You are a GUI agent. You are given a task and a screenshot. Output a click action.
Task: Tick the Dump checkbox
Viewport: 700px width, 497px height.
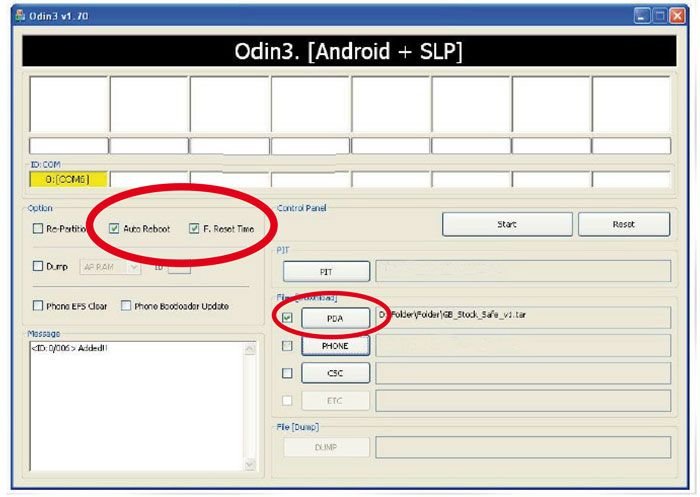click(38, 266)
